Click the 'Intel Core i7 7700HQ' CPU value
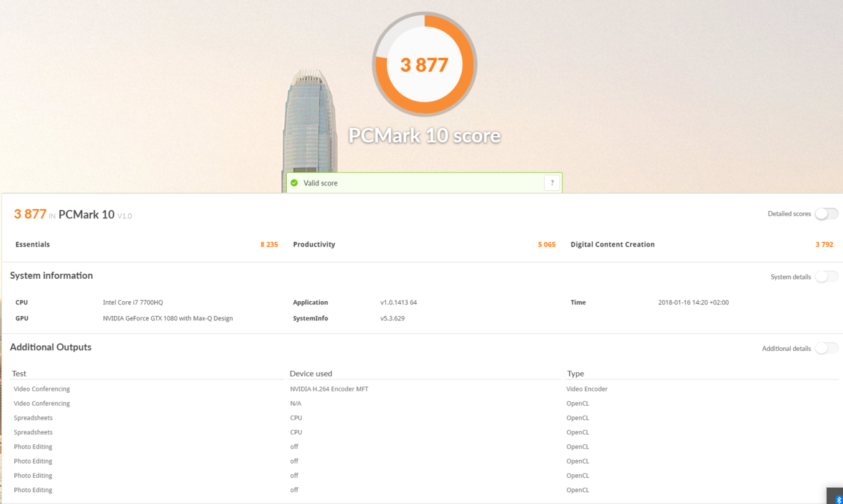Viewport: 843px width, 504px height. [x=133, y=302]
